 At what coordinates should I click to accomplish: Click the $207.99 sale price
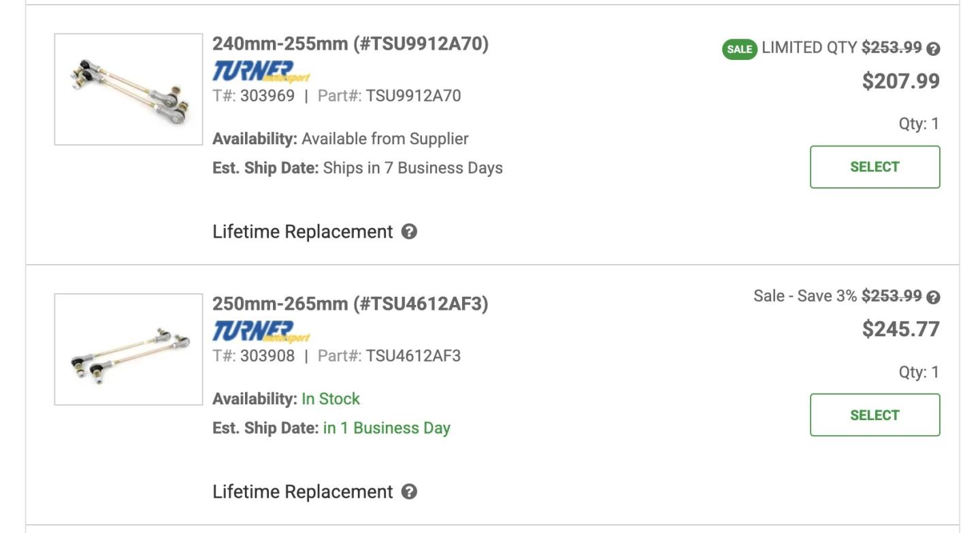click(900, 81)
